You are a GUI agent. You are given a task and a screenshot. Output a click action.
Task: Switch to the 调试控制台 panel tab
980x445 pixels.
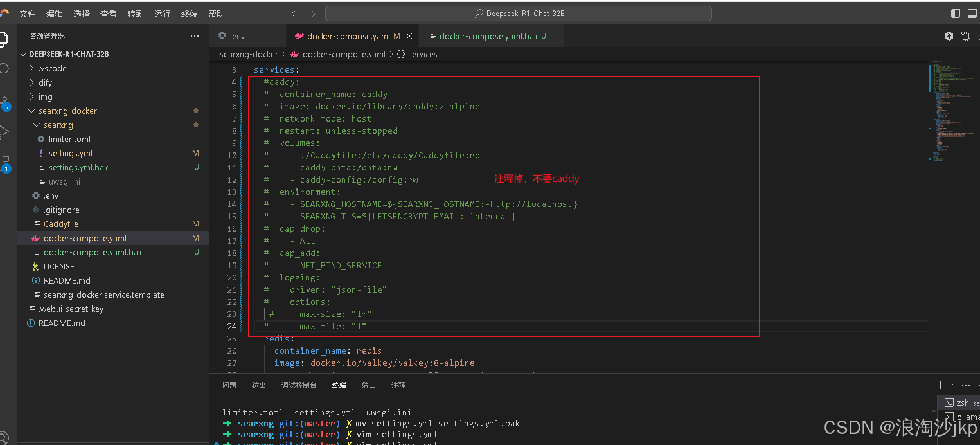tap(299, 385)
